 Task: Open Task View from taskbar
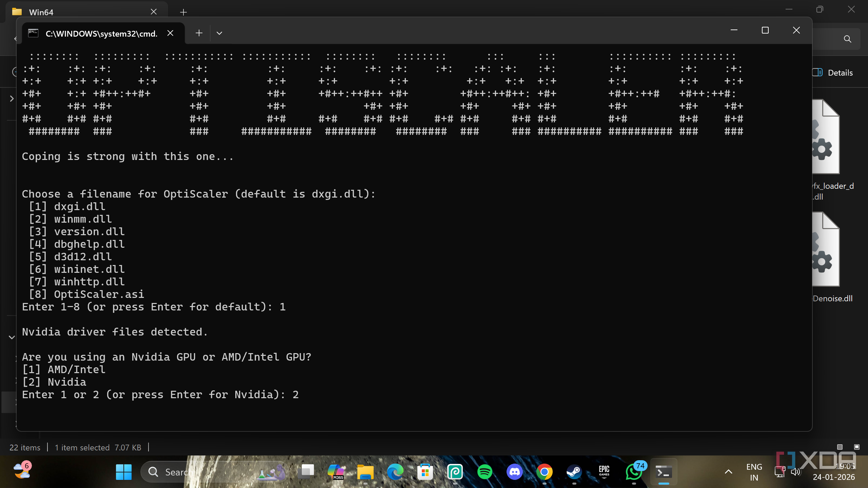(x=306, y=472)
